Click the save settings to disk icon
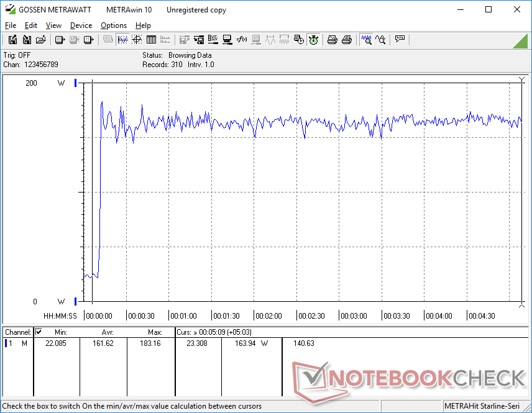532x413 pixels. 199,40
